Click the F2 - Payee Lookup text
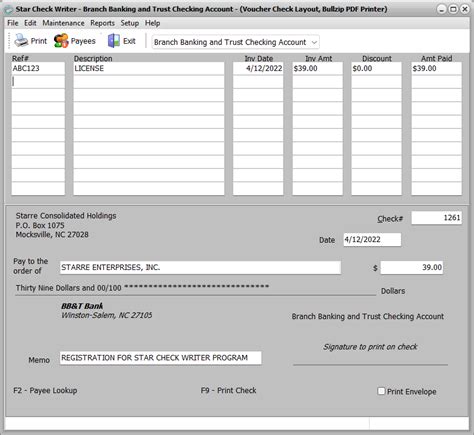474x435 pixels. [x=45, y=390]
